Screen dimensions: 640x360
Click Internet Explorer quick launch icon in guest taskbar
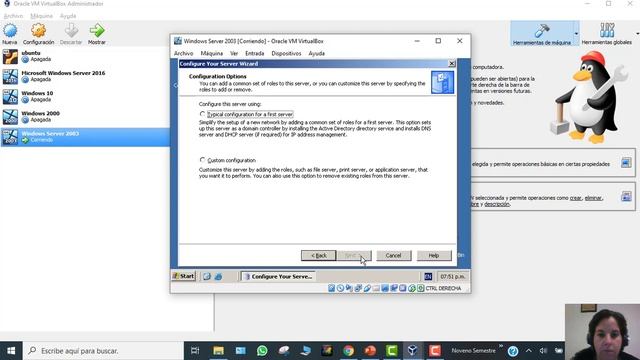[x=218, y=276]
